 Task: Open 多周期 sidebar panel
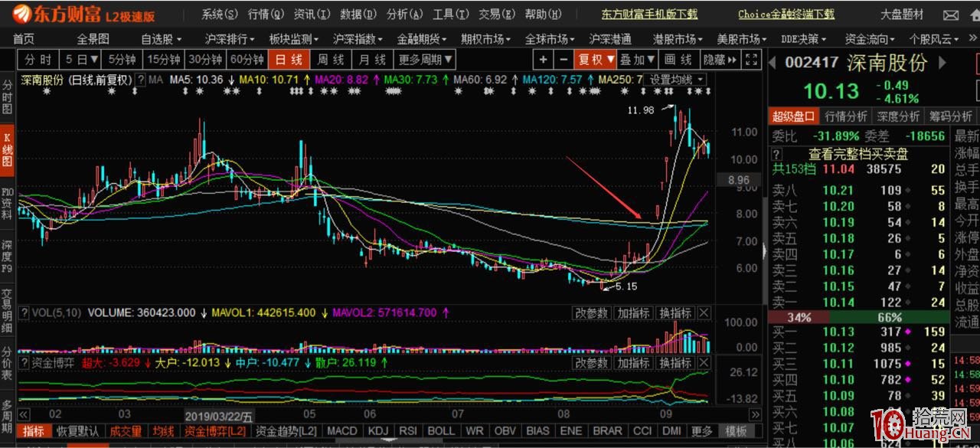tap(8, 416)
